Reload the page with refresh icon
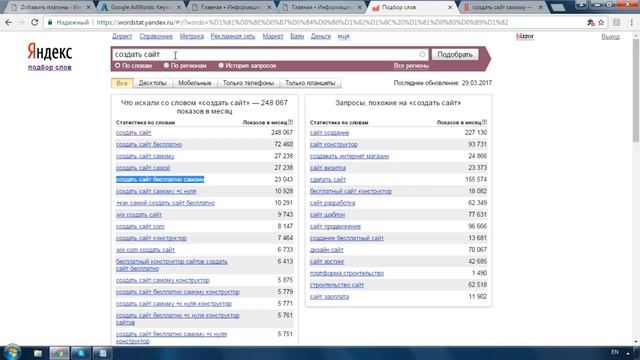Image resolution: width=640 pixels, height=360 pixels. click(35, 22)
